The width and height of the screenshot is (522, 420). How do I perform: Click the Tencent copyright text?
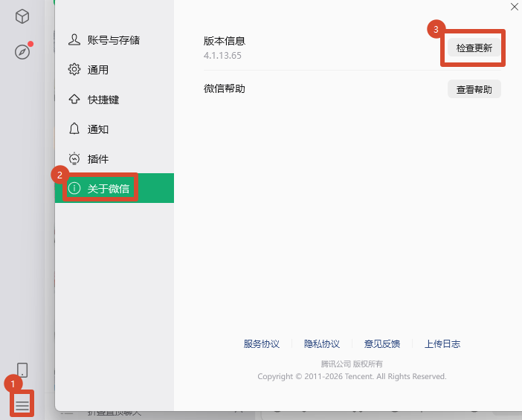(x=352, y=376)
